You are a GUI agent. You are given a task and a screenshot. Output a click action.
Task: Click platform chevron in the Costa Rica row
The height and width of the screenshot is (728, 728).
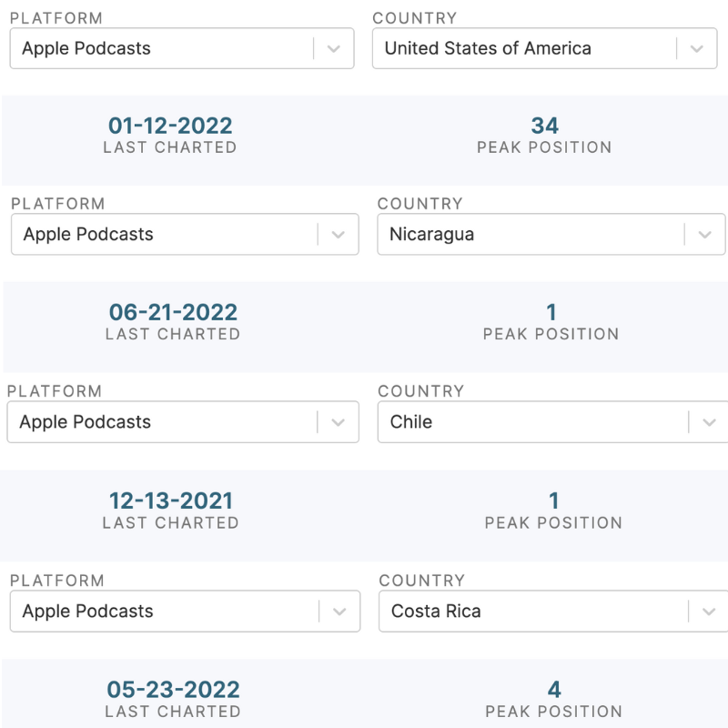pyautogui.click(x=339, y=612)
